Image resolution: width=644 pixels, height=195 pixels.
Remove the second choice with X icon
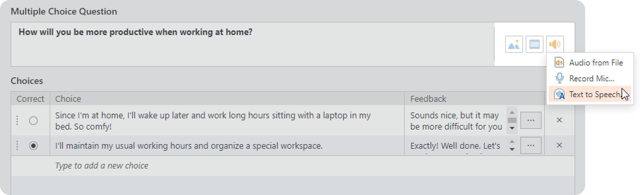click(x=559, y=145)
